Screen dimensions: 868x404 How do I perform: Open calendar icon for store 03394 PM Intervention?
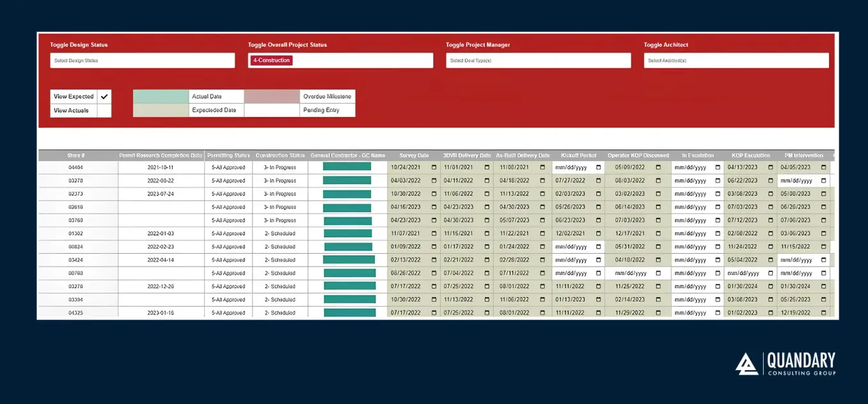(x=823, y=300)
